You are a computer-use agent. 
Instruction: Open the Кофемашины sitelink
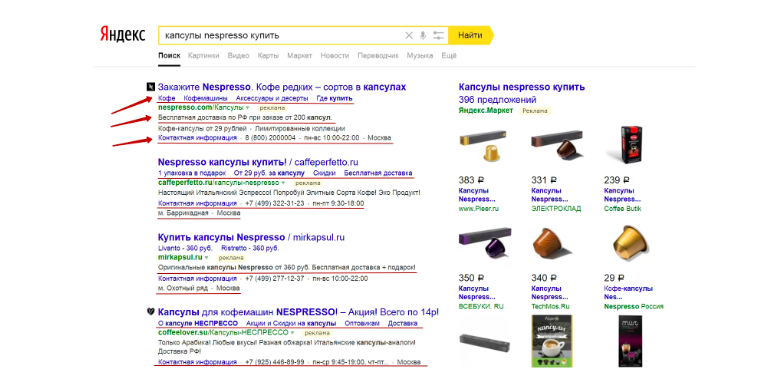[205, 98]
